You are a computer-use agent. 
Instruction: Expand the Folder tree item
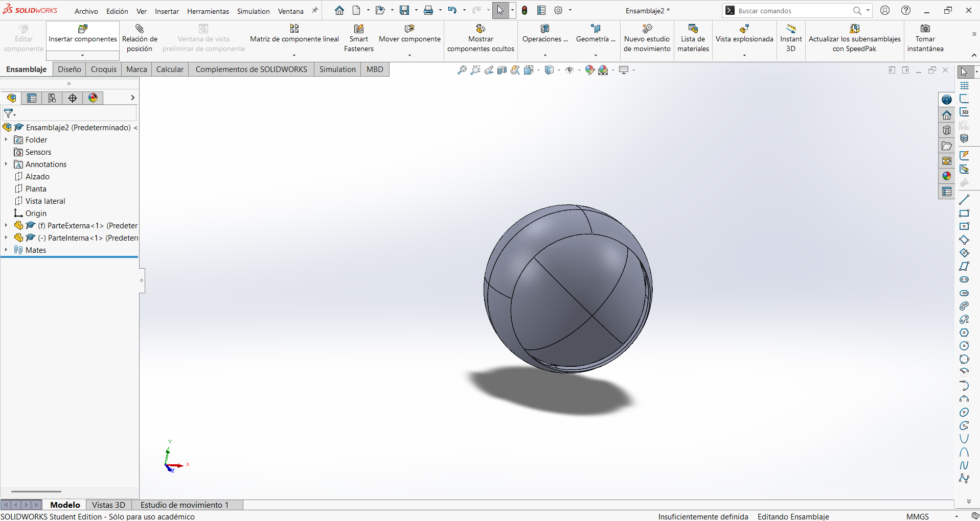tap(6, 139)
